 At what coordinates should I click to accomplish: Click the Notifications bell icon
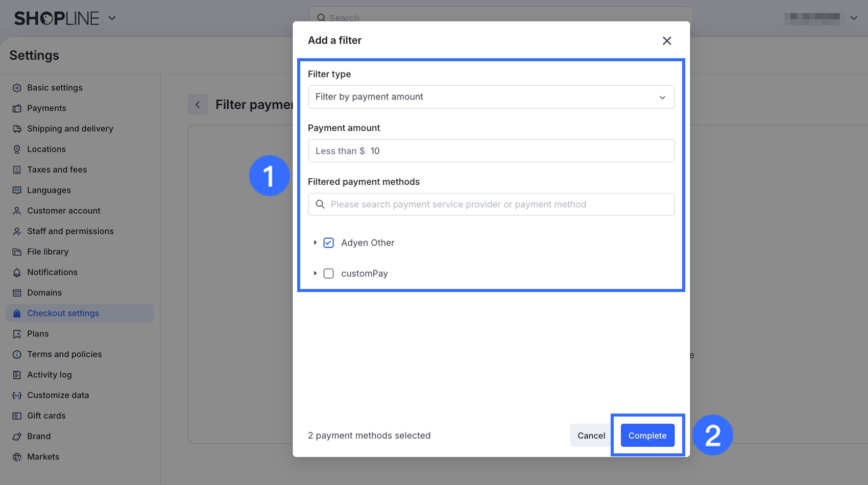click(x=17, y=273)
